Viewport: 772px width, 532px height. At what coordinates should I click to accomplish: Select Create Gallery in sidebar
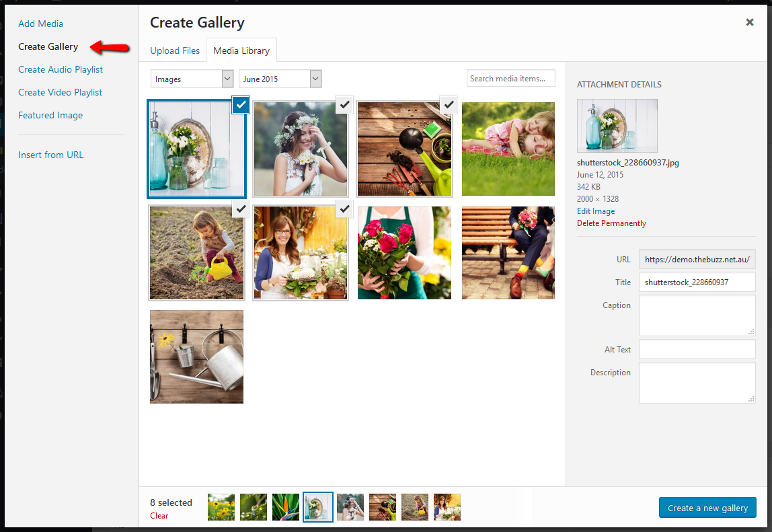48,47
